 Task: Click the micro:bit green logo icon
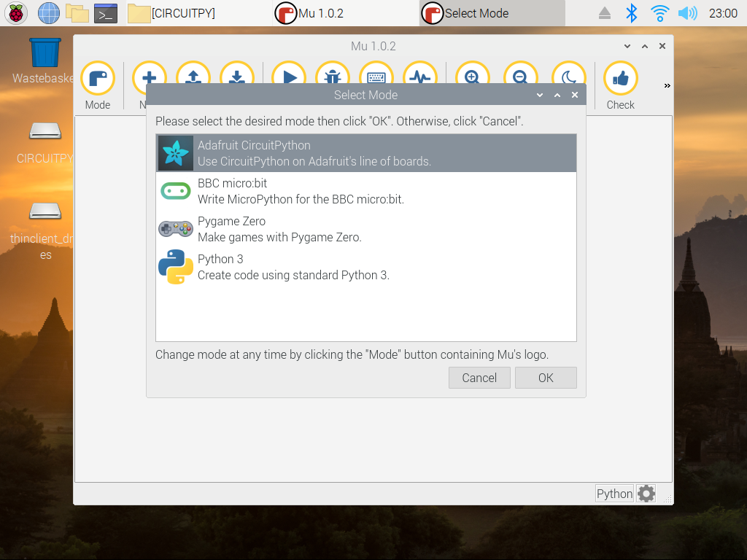pos(176,191)
